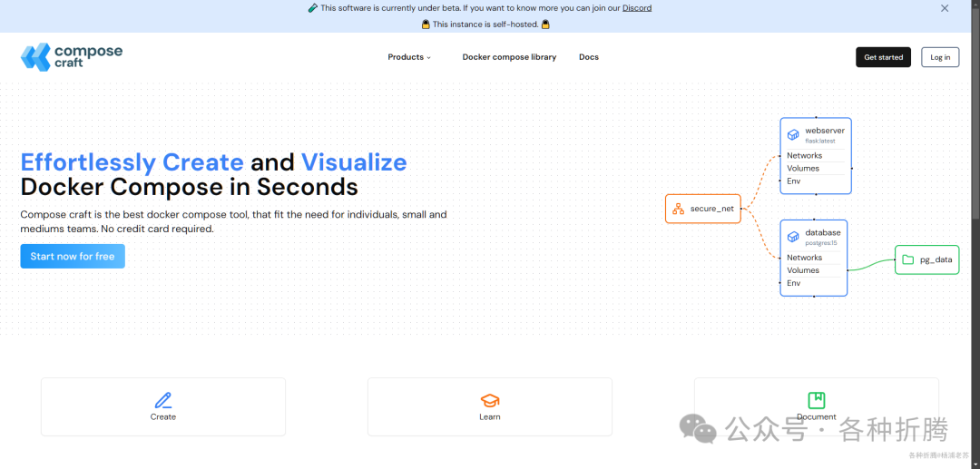Click the postgres:15 image label
Screen dimensions: 980x469
click(820, 243)
